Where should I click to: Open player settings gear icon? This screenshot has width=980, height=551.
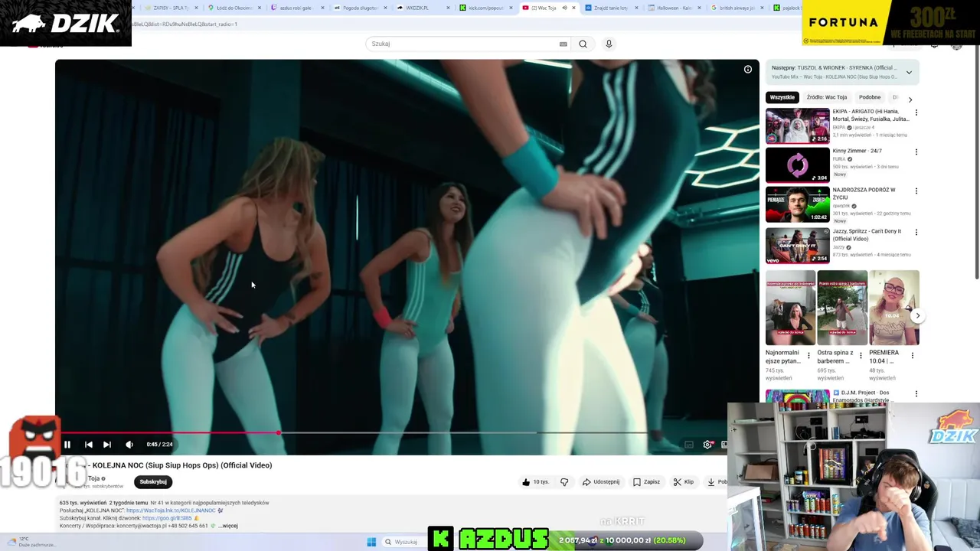707,445
